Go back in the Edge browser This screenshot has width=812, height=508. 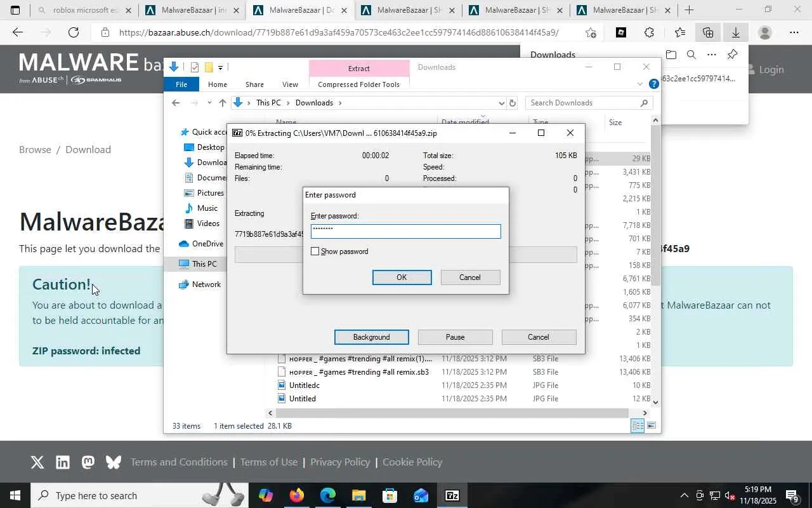18,32
